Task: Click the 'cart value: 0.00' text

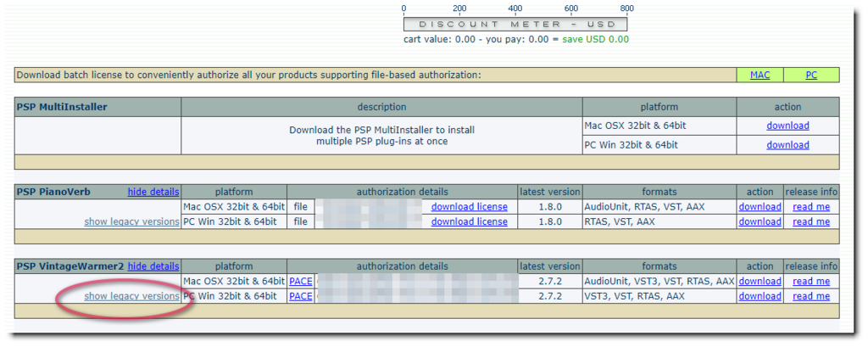Action: (x=439, y=39)
